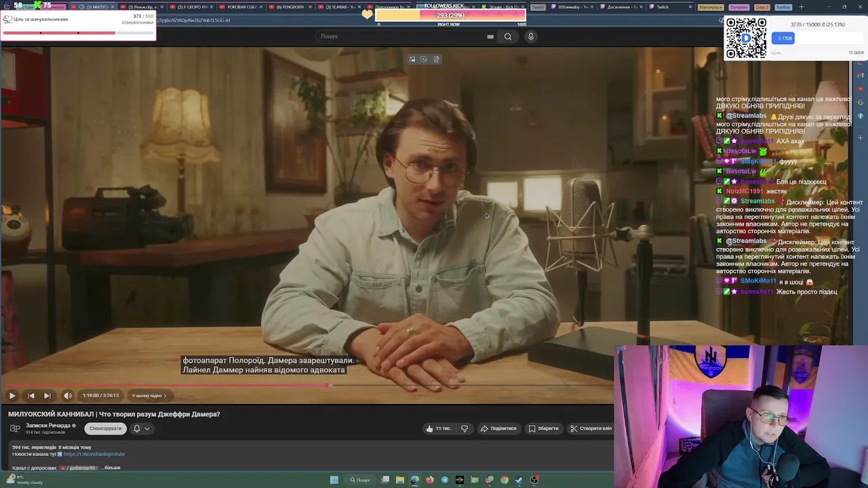Toggle the notification bell for the channel
This screenshot has height=488, width=868.
[137, 428]
